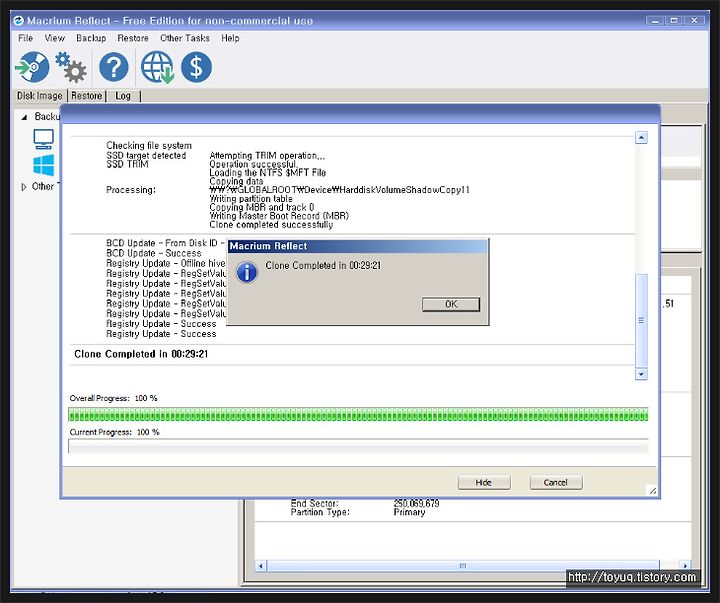Click 'Clone Completed in 00:29:21' bold summary line

(141, 354)
